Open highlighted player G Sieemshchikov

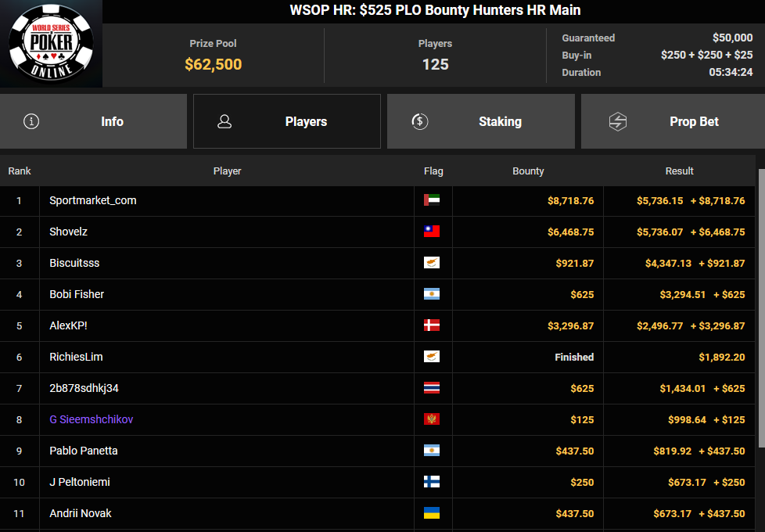(x=92, y=419)
